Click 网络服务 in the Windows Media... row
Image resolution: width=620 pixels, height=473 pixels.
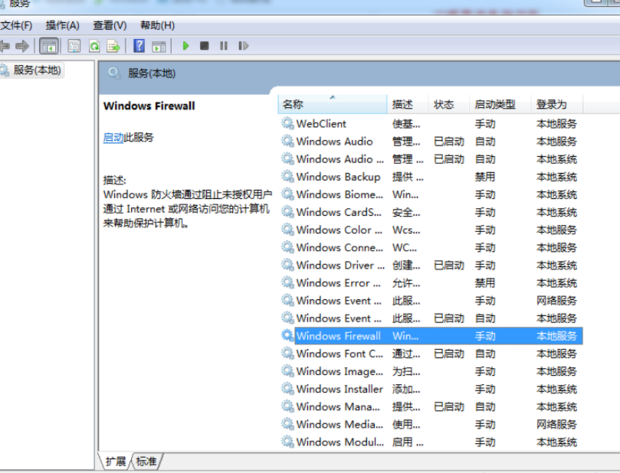click(556, 424)
